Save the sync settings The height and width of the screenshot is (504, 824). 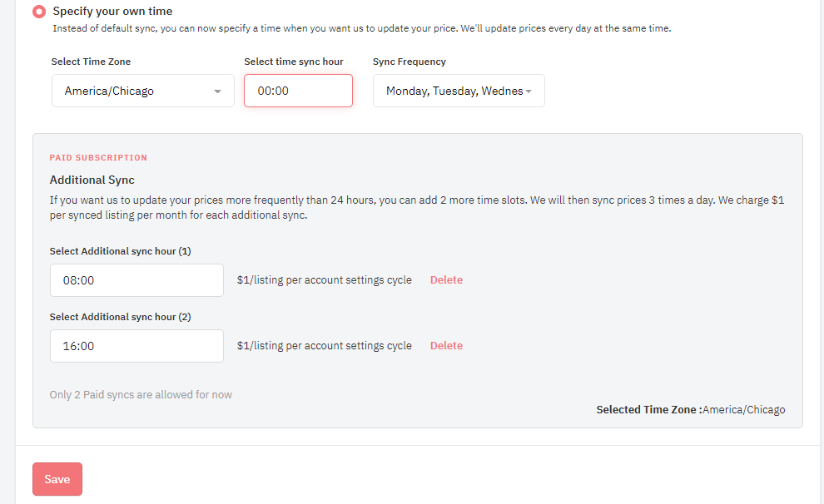(x=57, y=479)
